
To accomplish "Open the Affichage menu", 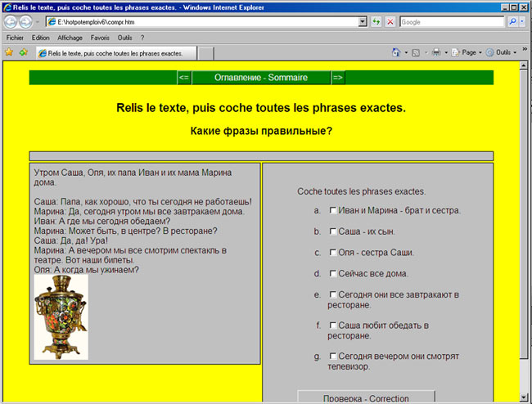I will point(70,38).
